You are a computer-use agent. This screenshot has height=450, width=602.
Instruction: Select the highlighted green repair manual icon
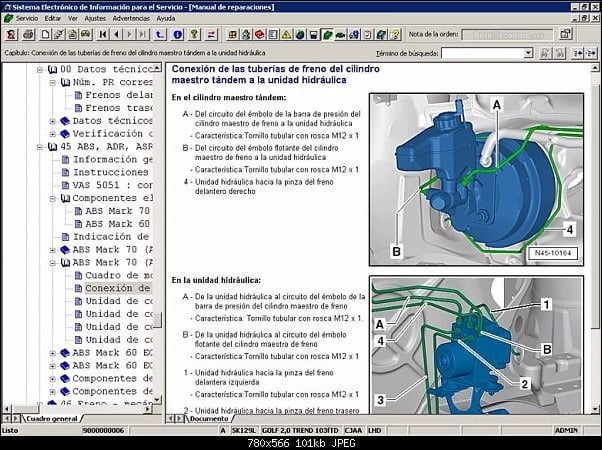[x=327, y=35]
